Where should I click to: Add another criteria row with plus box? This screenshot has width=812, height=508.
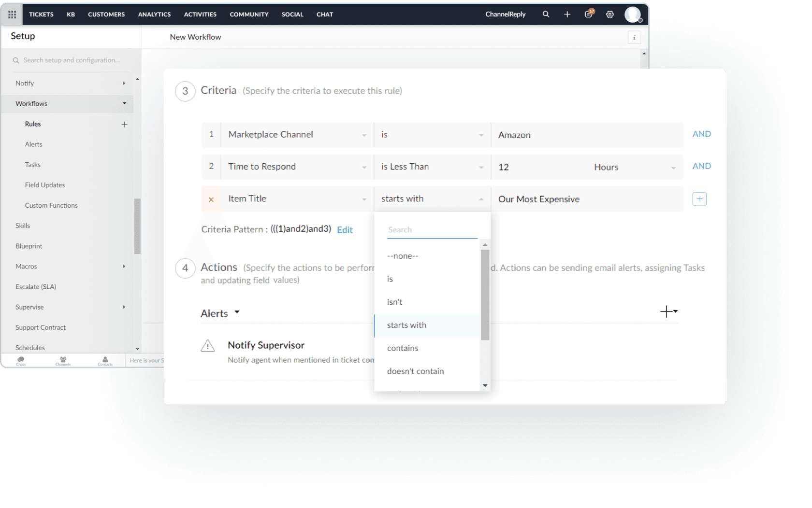pyautogui.click(x=699, y=199)
